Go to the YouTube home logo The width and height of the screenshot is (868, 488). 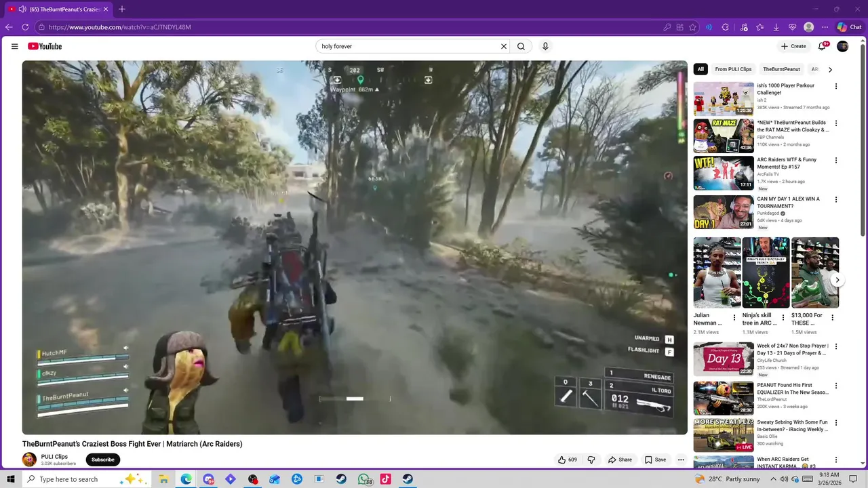(x=45, y=46)
